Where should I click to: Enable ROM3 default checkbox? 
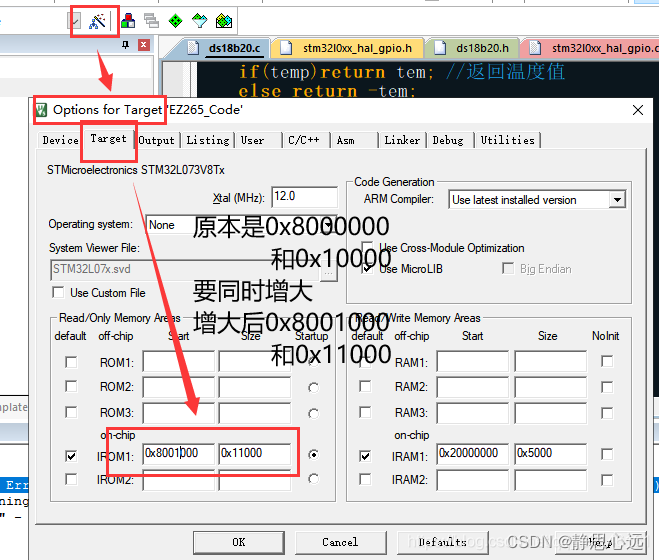[x=71, y=412]
